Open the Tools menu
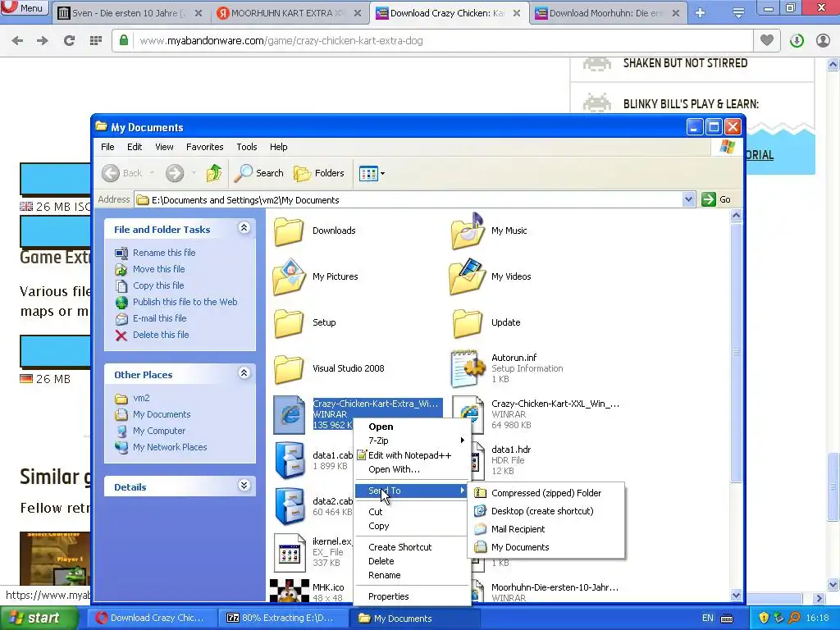This screenshot has height=630, width=840. coord(246,147)
